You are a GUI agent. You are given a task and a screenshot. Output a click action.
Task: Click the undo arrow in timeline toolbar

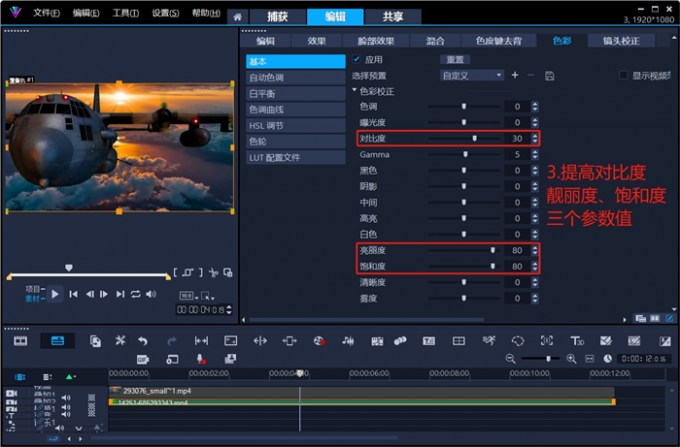pos(144,341)
